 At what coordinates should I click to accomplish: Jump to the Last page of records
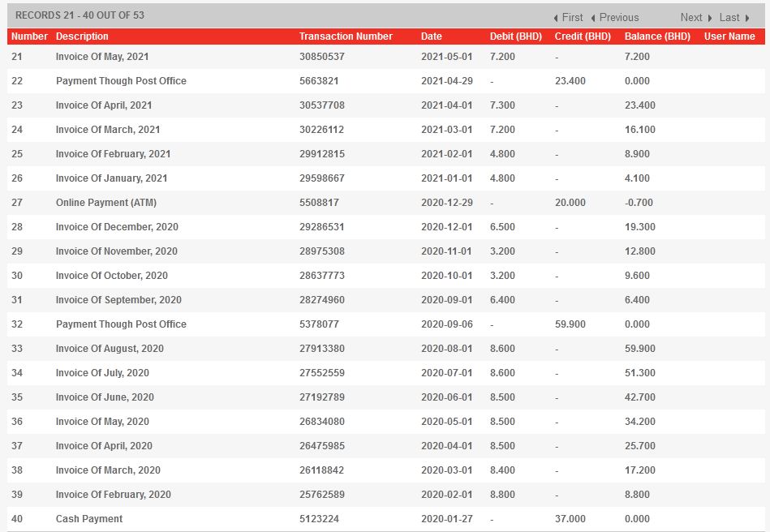pyautogui.click(x=729, y=17)
